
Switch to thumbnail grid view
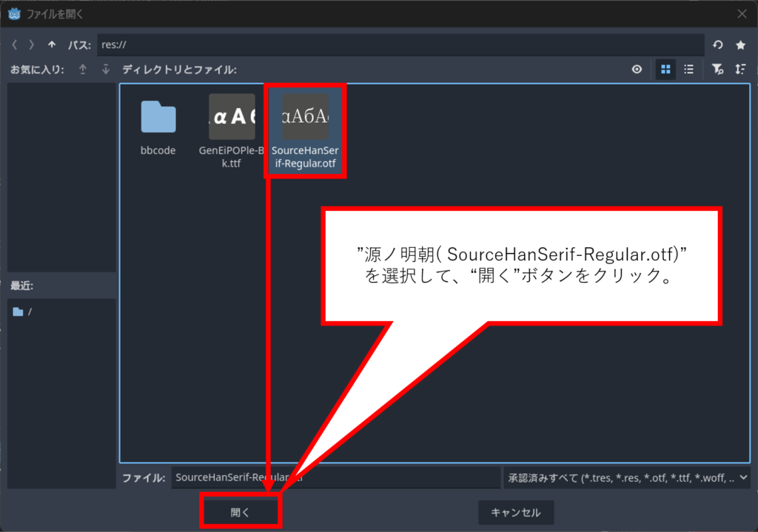(x=665, y=70)
